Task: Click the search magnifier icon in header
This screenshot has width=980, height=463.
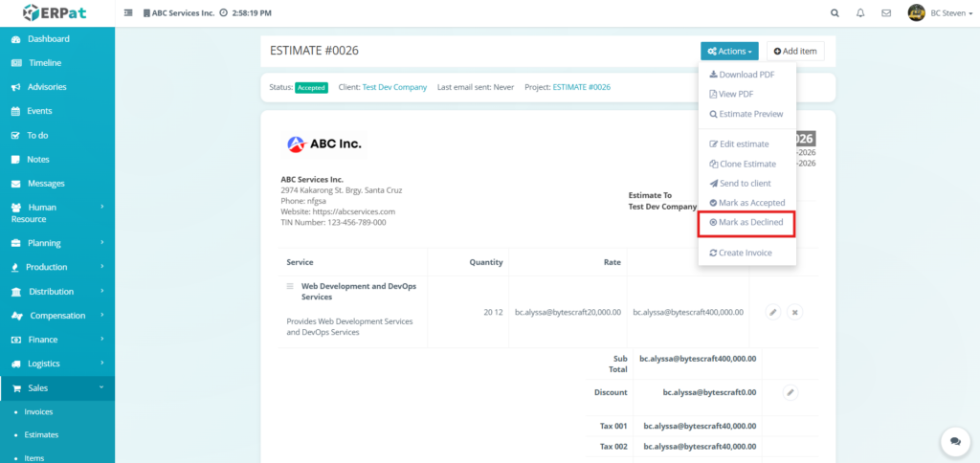Action: pos(835,13)
